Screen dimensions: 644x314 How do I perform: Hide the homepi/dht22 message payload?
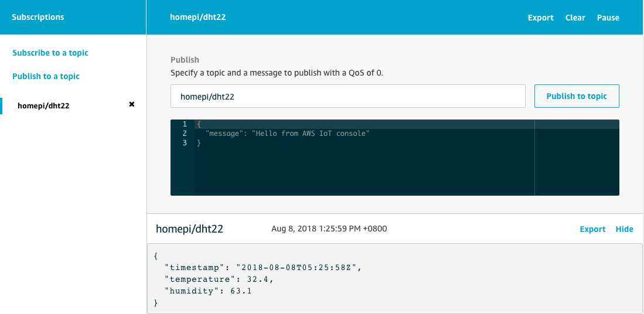coord(624,229)
